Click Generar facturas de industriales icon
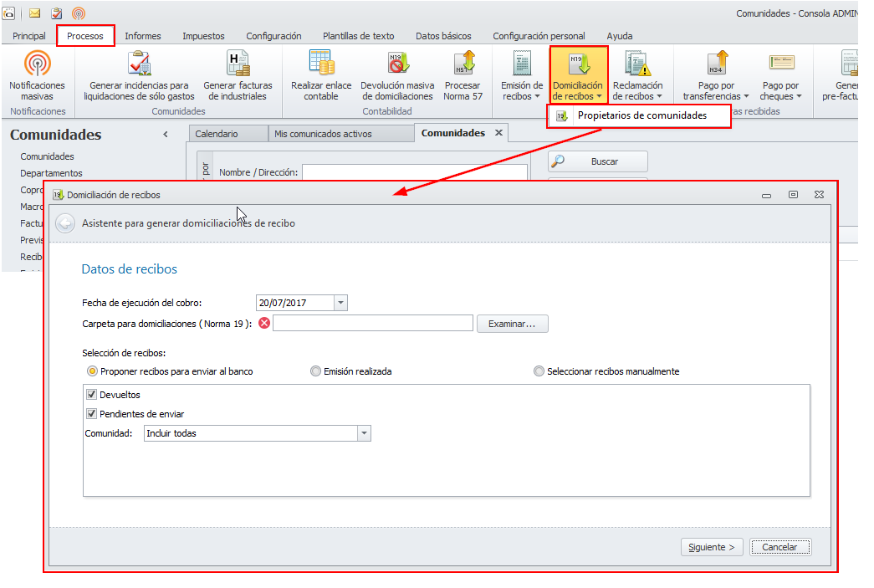Image resolution: width=874 pixels, height=588 pixels. 238,63
